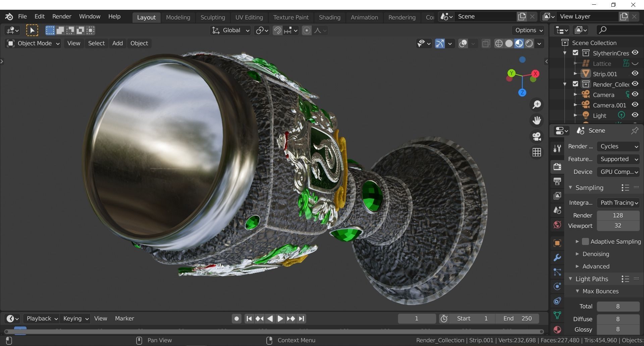Click the pin icon in Properties header
The width and height of the screenshot is (644, 346).
pos(634,131)
